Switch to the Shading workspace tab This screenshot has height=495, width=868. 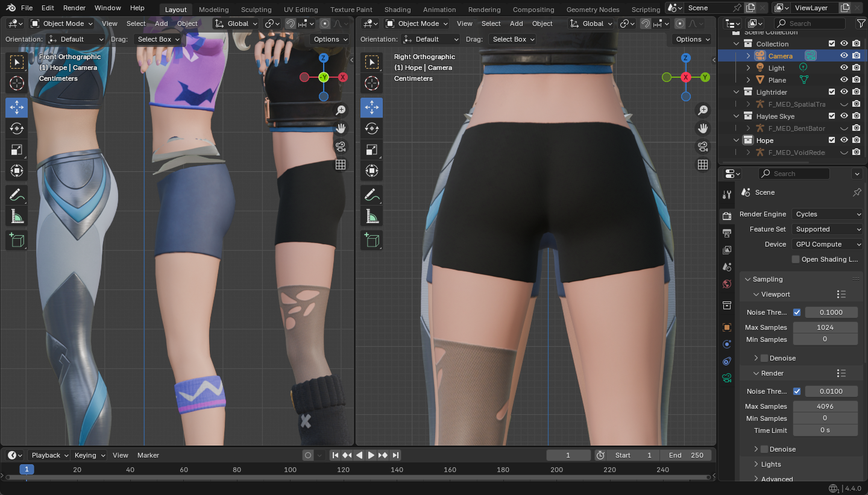click(397, 10)
